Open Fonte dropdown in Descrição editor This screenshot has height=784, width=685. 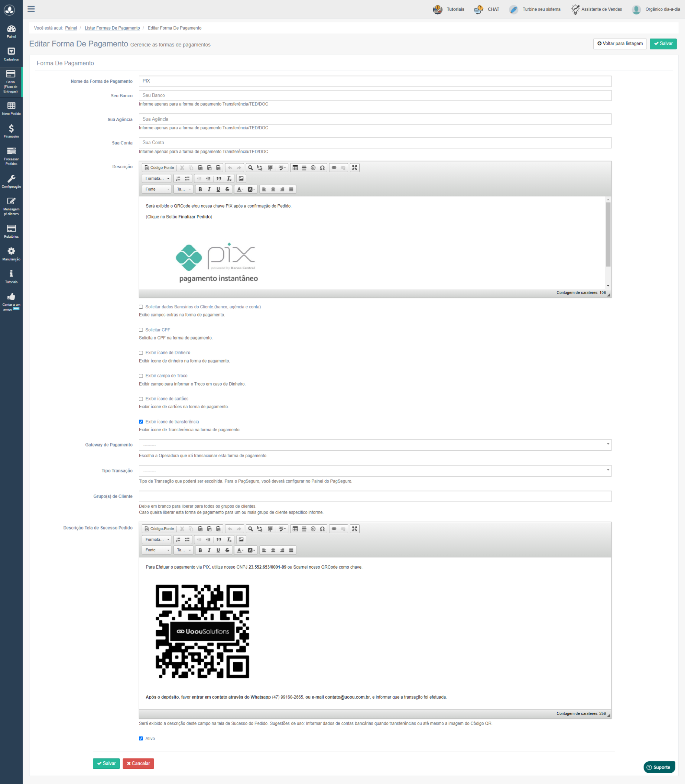point(157,189)
